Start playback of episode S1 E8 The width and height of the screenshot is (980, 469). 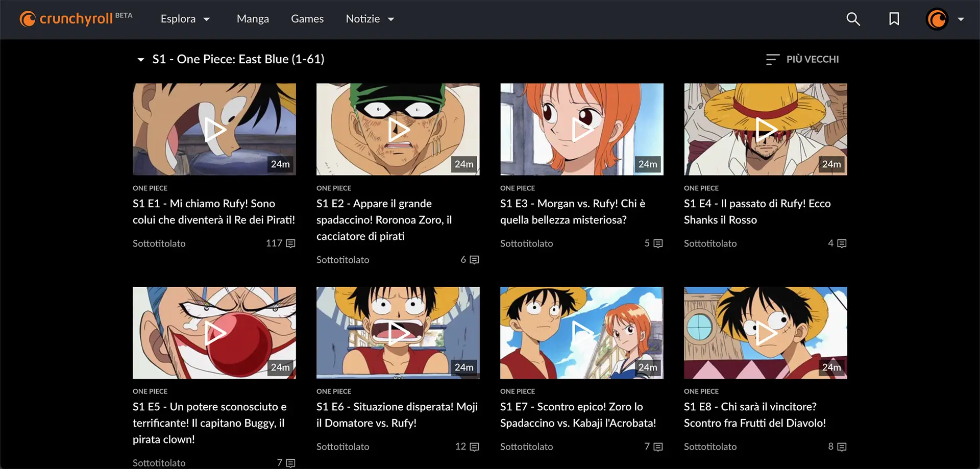pos(765,333)
